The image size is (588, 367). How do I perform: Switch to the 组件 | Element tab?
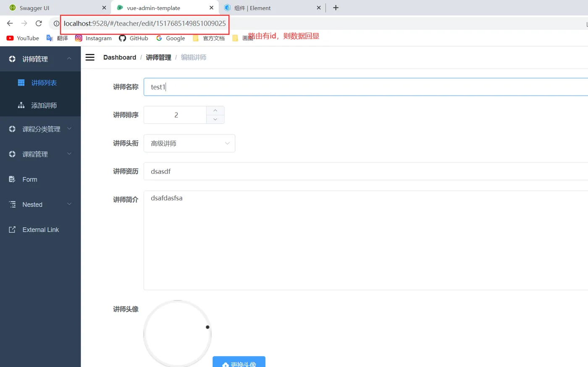272,8
